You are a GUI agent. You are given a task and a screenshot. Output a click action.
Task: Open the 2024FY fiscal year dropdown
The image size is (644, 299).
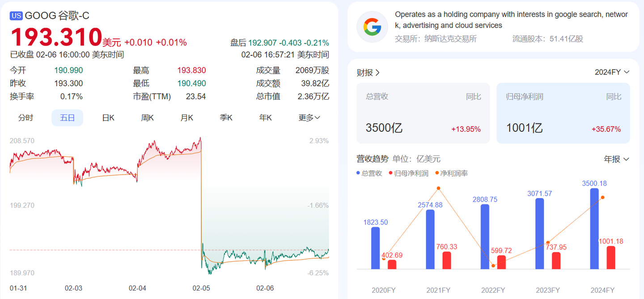coord(611,72)
